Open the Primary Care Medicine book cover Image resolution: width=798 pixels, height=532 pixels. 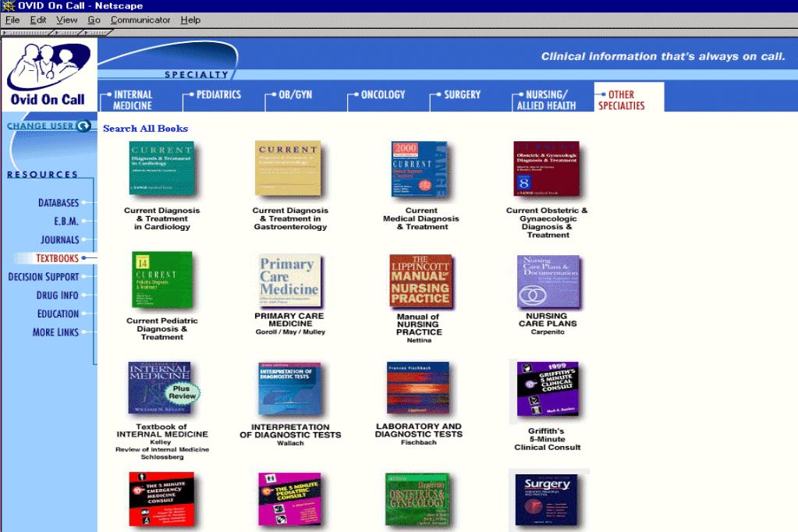pos(290,281)
